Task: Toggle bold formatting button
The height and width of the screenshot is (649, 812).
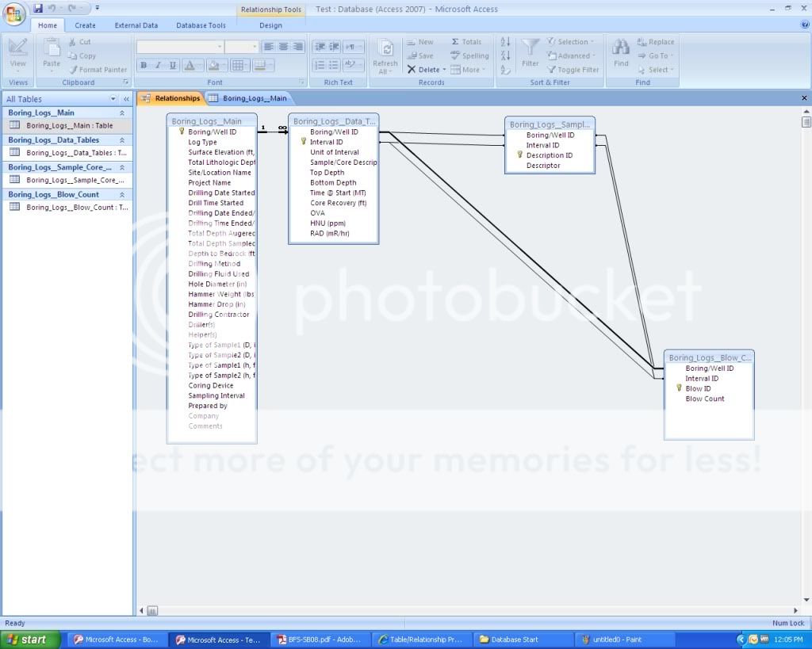Action: (x=144, y=66)
